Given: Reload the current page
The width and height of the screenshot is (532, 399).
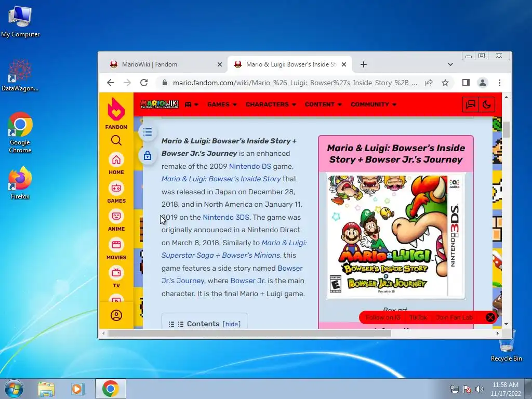Looking at the screenshot, I should click(144, 83).
